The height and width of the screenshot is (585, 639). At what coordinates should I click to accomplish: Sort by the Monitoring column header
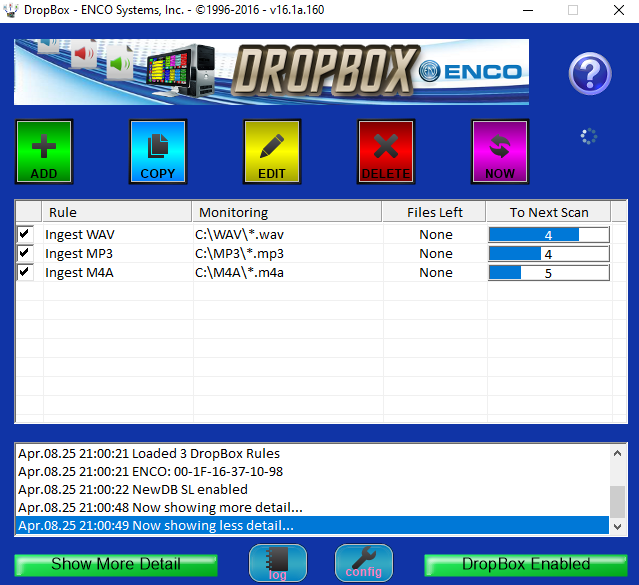[287, 212]
